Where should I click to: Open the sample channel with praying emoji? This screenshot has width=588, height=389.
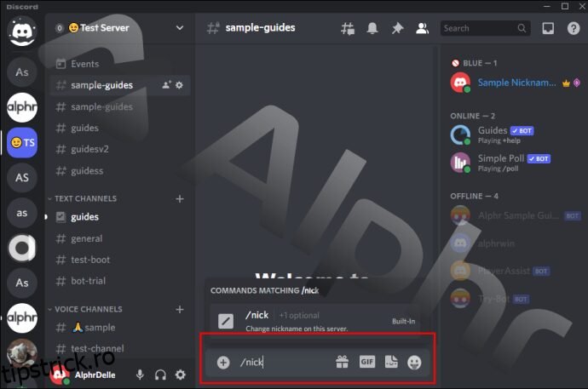pos(119,328)
